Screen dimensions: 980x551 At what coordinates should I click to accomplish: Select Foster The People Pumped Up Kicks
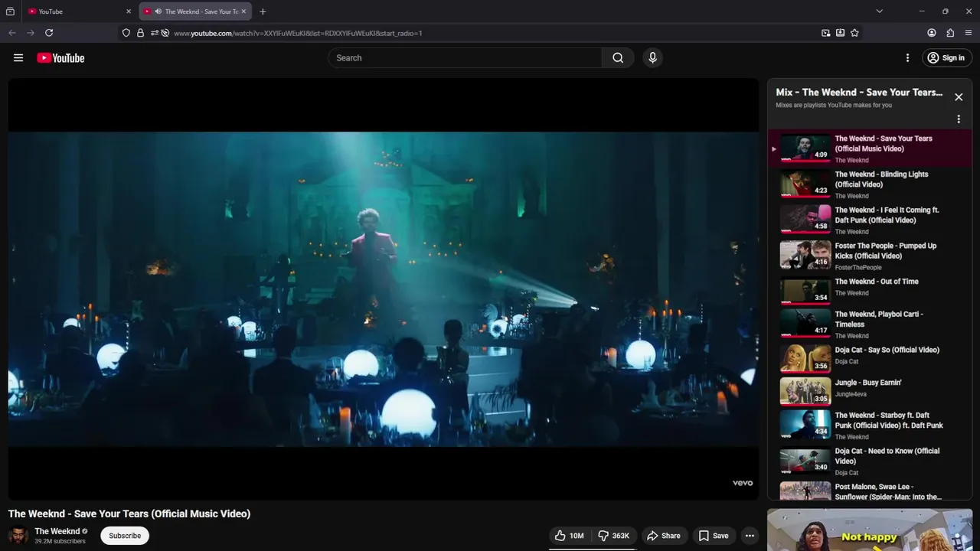coord(870,256)
